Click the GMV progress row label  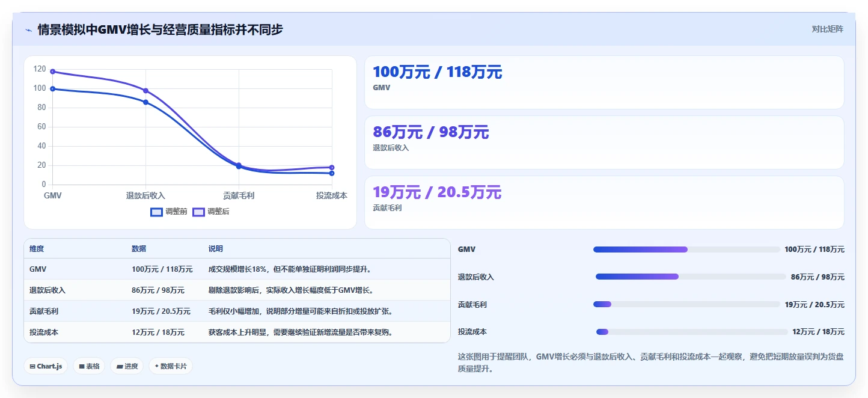[x=466, y=250]
